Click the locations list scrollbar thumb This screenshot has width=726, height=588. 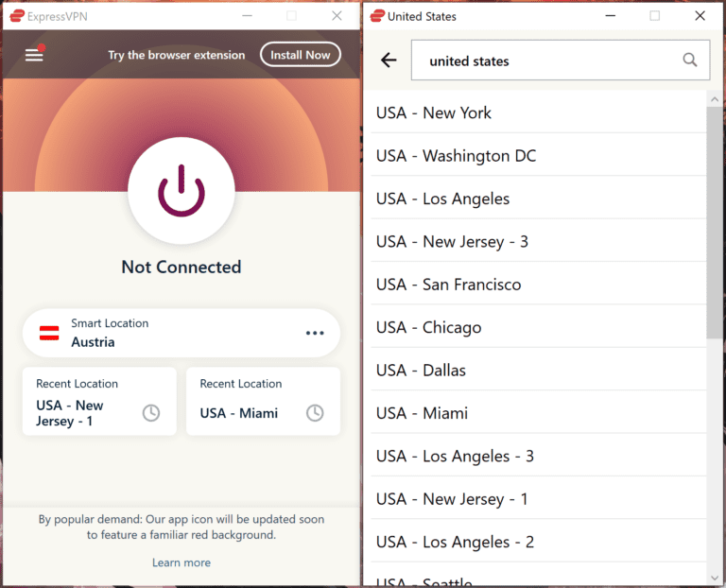[x=715, y=223]
